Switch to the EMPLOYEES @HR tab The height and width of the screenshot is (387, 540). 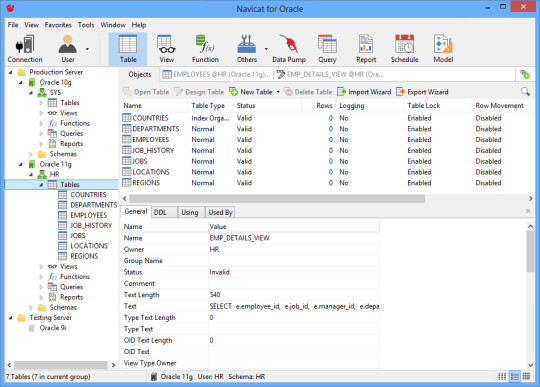tap(216, 74)
